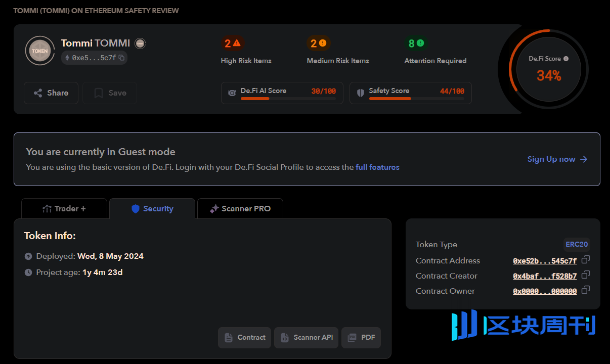Switch to the Trader + tab
This screenshot has height=364, width=610.
tap(64, 209)
